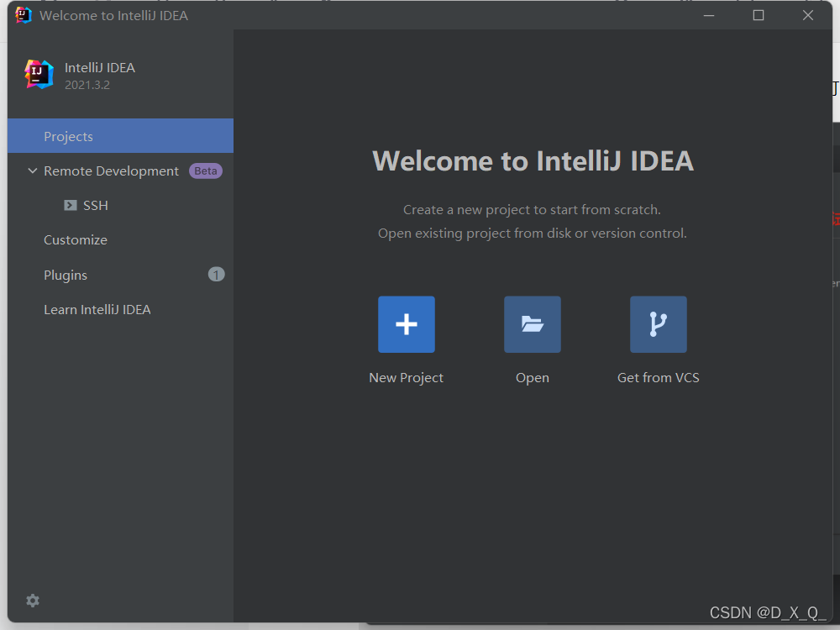Click the New Project plus icon

(406, 324)
